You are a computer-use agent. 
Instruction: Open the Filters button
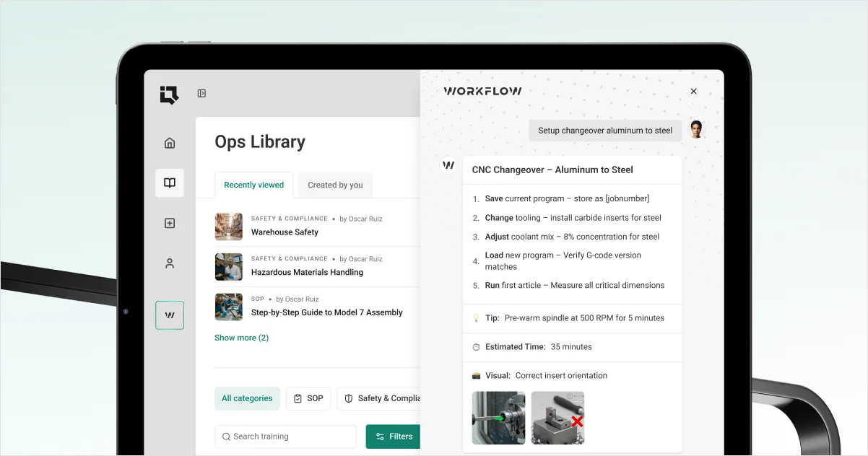[x=393, y=437]
